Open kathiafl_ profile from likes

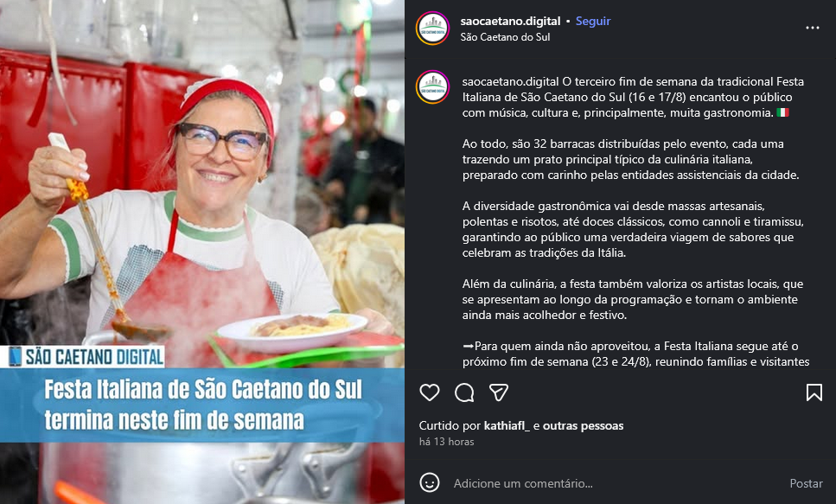[507, 425]
